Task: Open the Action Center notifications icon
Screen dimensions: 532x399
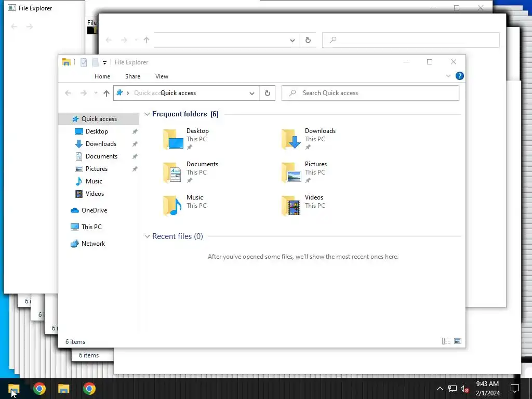Action: coord(515,389)
